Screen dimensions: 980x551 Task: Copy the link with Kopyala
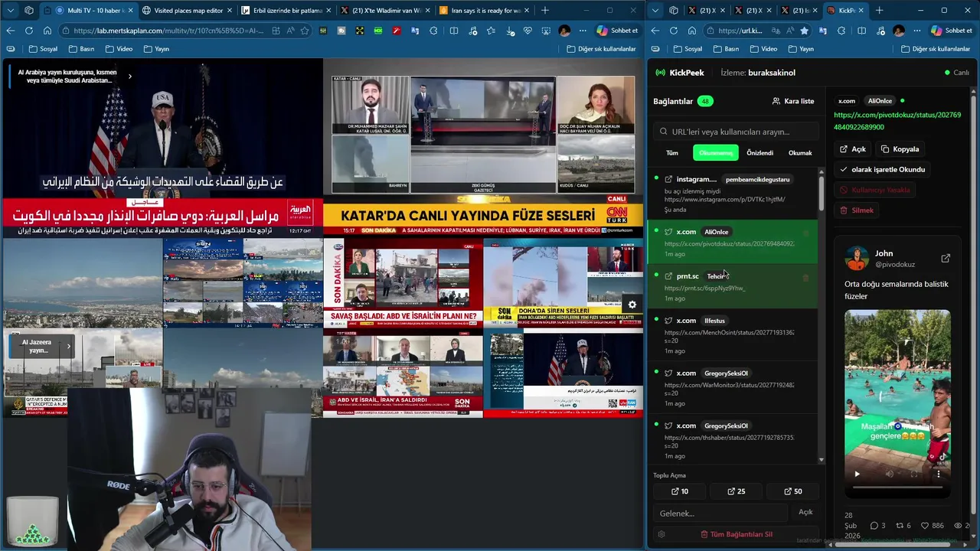[x=900, y=149]
